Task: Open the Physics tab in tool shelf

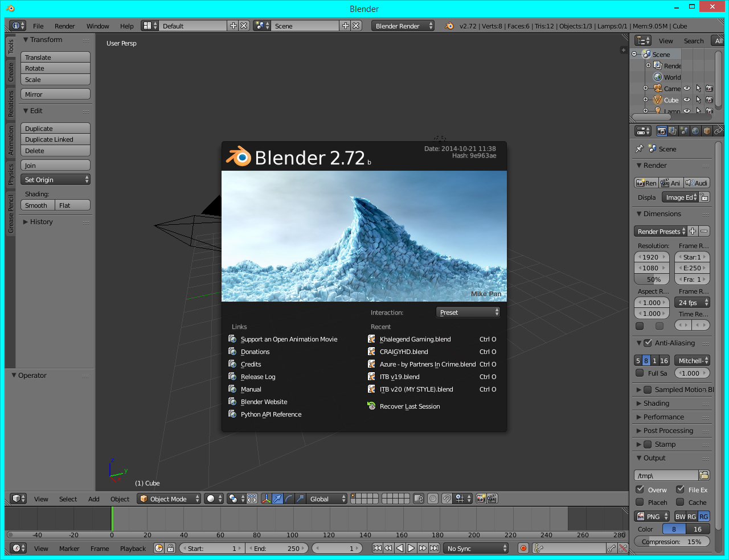Action: tap(10, 175)
